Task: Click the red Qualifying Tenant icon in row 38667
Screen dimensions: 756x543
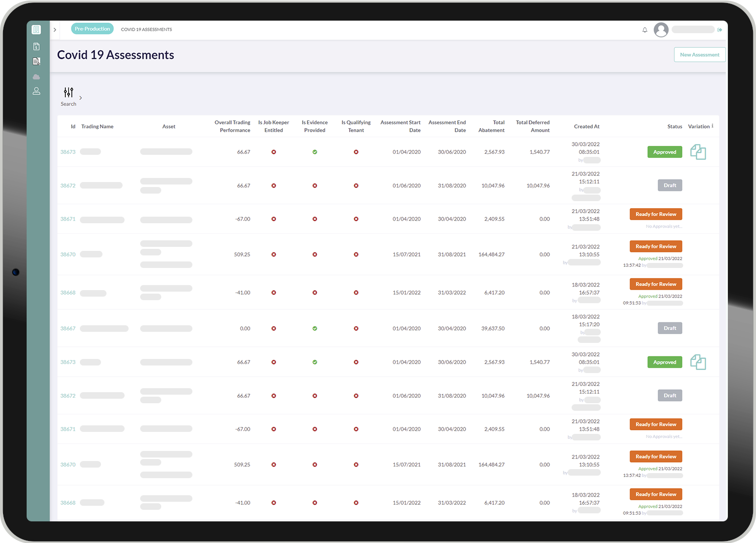Action: point(356,329)
